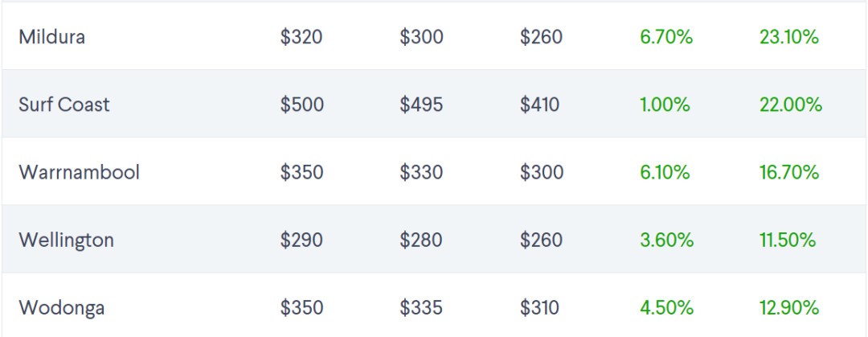The image size is (868, 337).
Task: Click Wellington's $290 rent value
Action: pyautogui.click(x=301, y=240)
